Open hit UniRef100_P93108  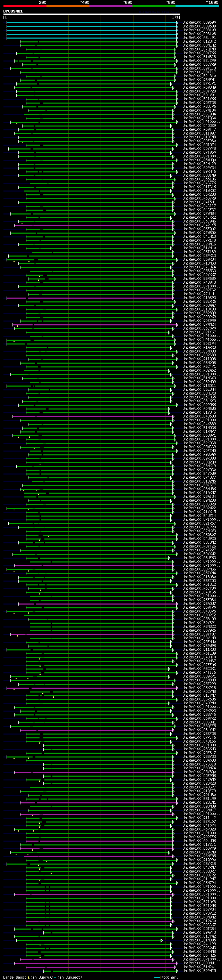click(x=199, y=34)
